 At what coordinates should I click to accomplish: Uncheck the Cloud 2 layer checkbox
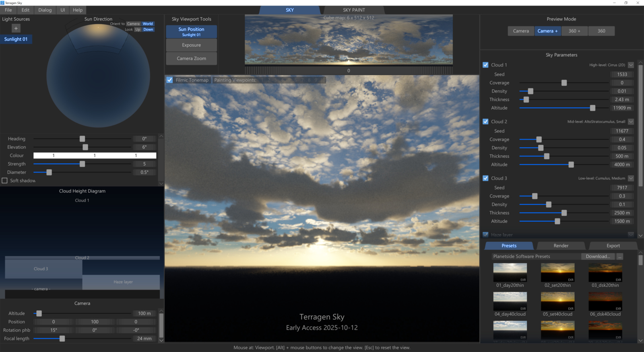click(485, 121)
